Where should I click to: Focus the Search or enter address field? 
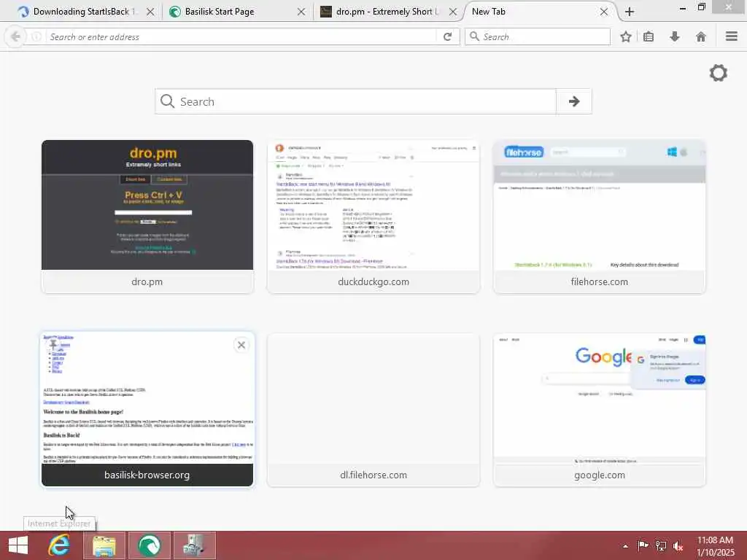click(241, 36)
